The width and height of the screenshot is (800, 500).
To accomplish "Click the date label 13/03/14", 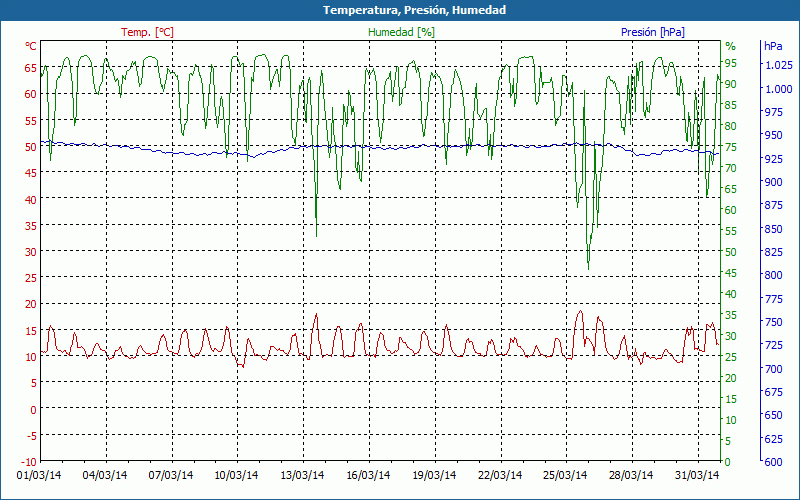I will coord(303,475).
